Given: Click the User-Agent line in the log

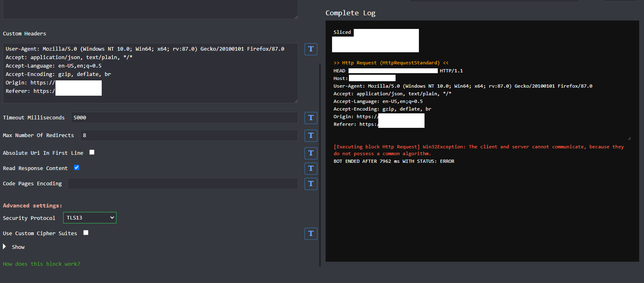Looking at the screenshot, I should click(x=463, y=86).
